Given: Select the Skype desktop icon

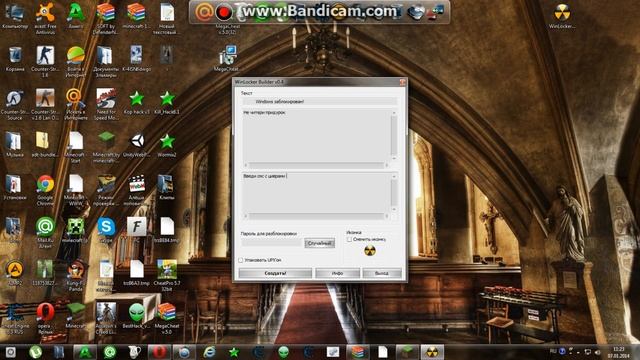Looking at the screenshot, I should tap(106, 231).
